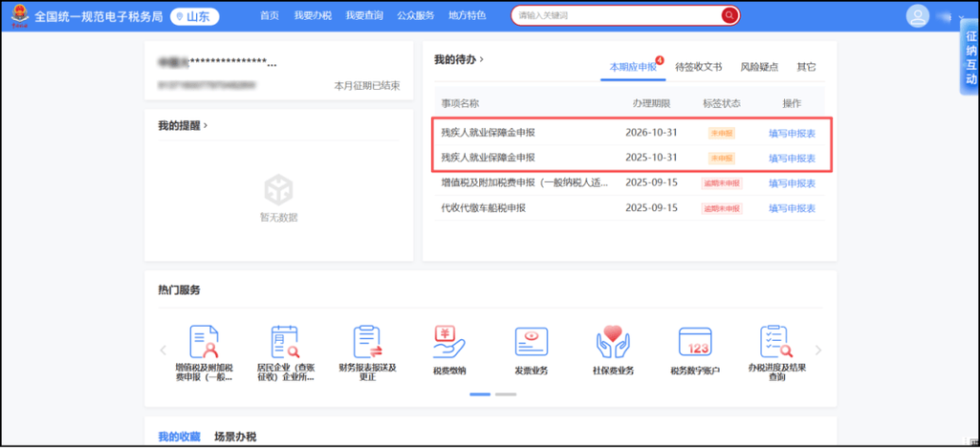
Task: Open the 山东 region selector
Action: (x=195, y=16)
